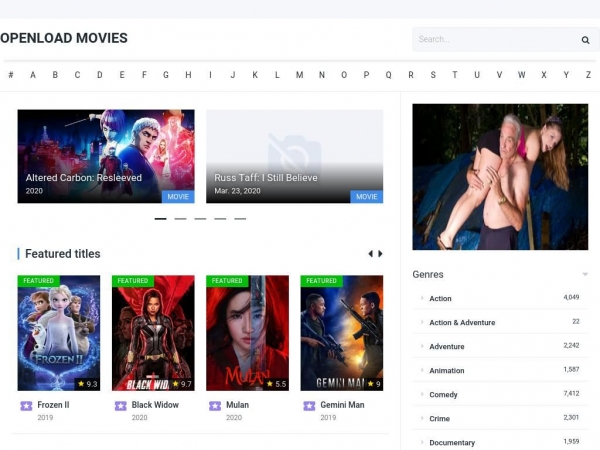
Task: Go to letter M listing
Action: point(299,75)
